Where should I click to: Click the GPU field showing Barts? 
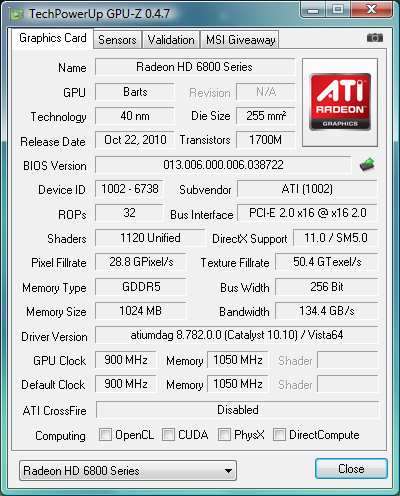(x=135, y=92)
